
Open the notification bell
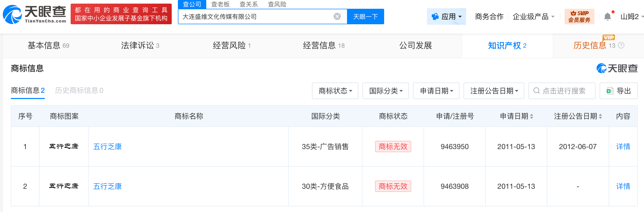pos(607,17)
